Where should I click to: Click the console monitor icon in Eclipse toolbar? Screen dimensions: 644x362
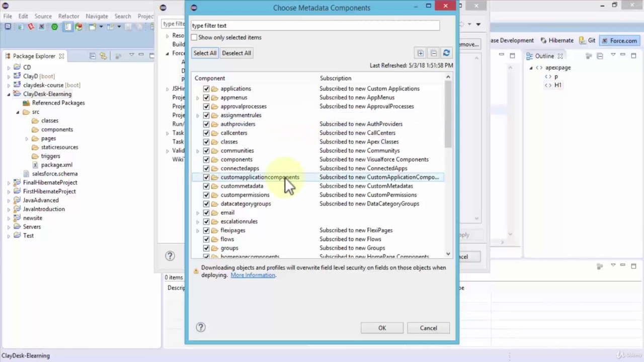pos(8,27)
